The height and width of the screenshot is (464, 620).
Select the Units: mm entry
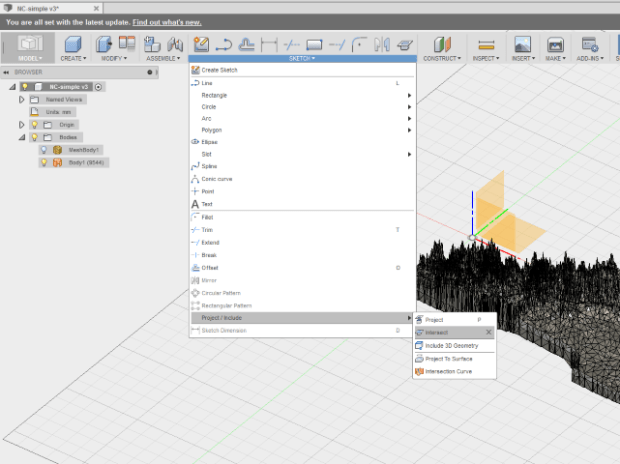tap(58, 112)
